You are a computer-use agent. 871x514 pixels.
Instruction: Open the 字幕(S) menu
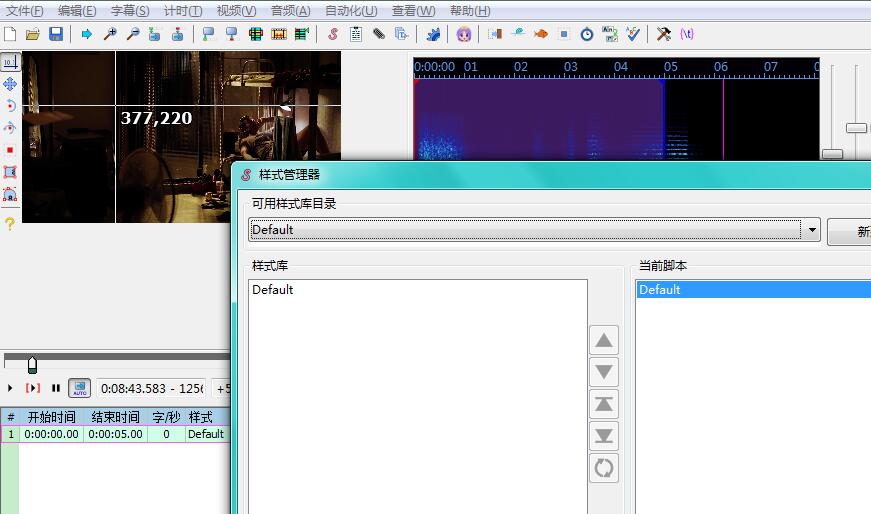coord(130,11)
